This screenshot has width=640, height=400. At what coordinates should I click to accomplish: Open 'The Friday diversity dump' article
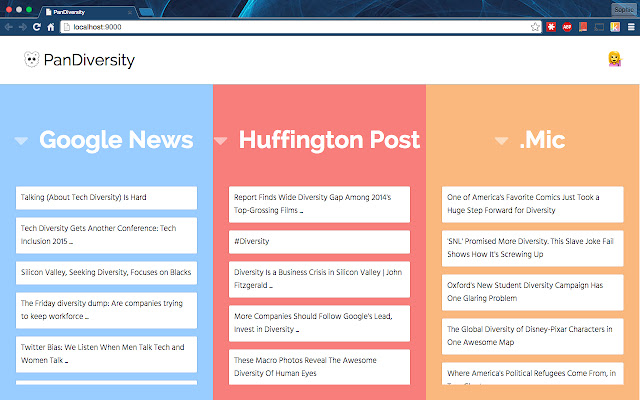[107, 310]
